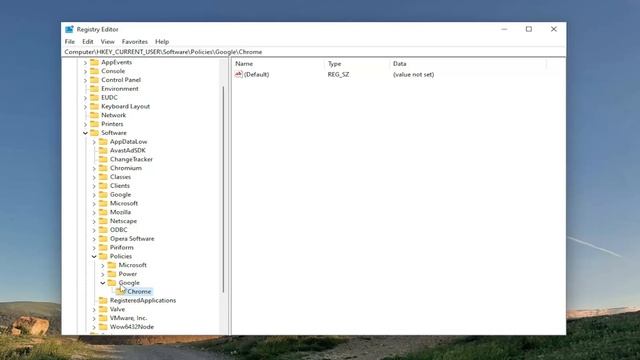Expand the EUDC key
The height and width of the screenshot is (360, 640).
coord(85,98)
